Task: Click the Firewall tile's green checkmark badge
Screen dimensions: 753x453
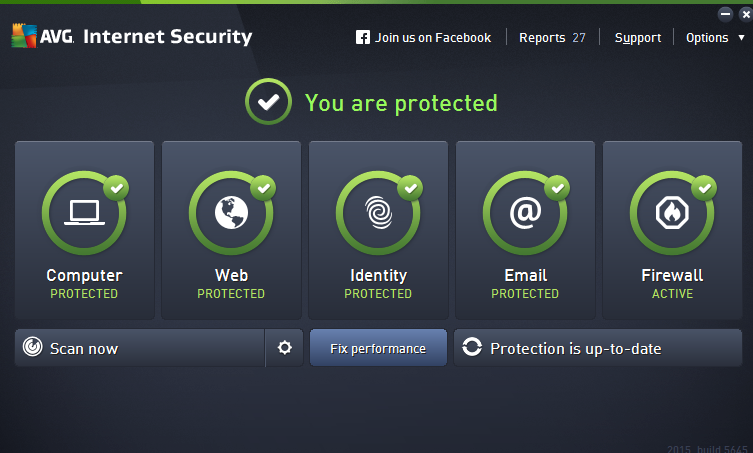Action: tap(704, 187)
